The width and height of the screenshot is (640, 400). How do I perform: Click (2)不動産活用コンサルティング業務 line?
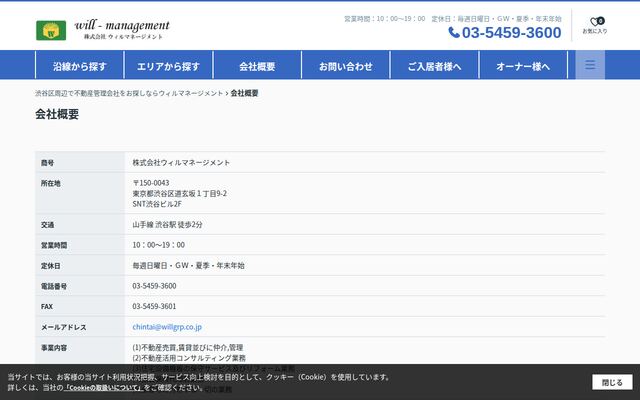(189, 358)
